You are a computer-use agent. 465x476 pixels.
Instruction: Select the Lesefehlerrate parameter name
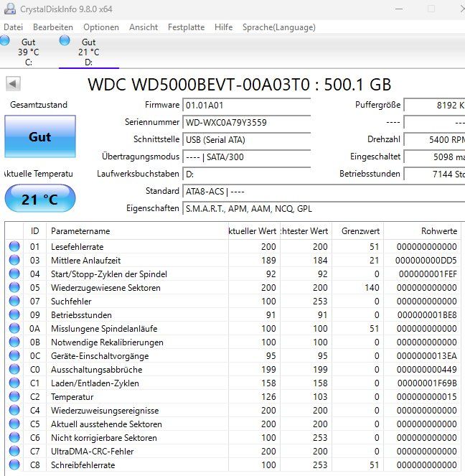77,247
